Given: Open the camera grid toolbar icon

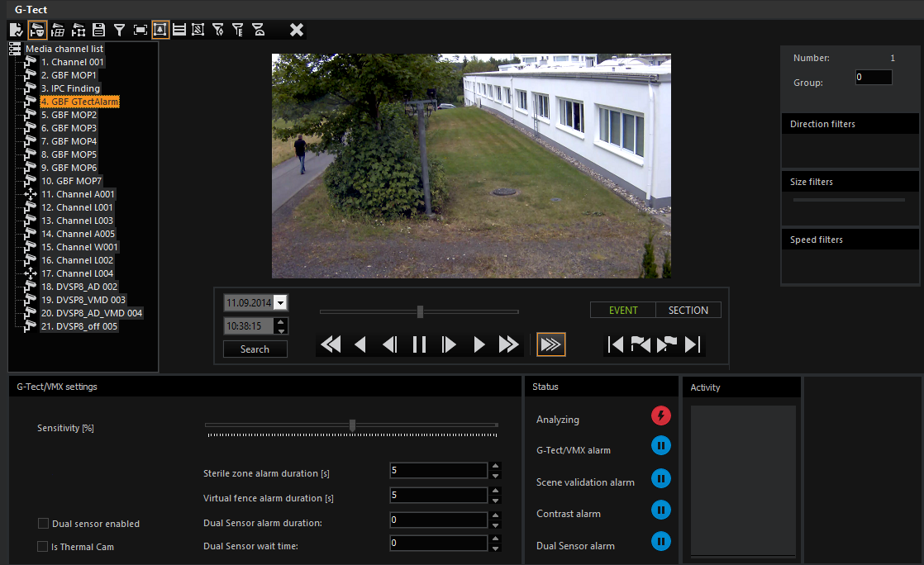Looking at the screenshot, I should pos(58,30).
